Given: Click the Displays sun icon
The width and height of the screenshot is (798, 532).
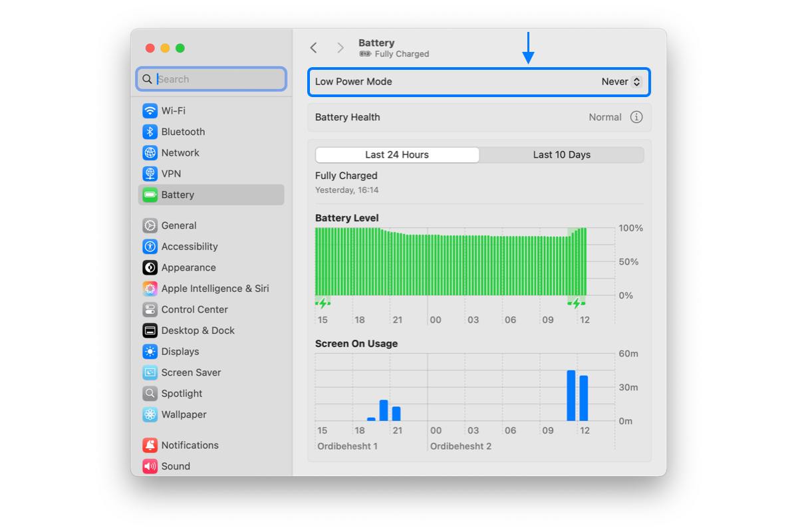Looking at the screenshot, I should pos(150,352).
